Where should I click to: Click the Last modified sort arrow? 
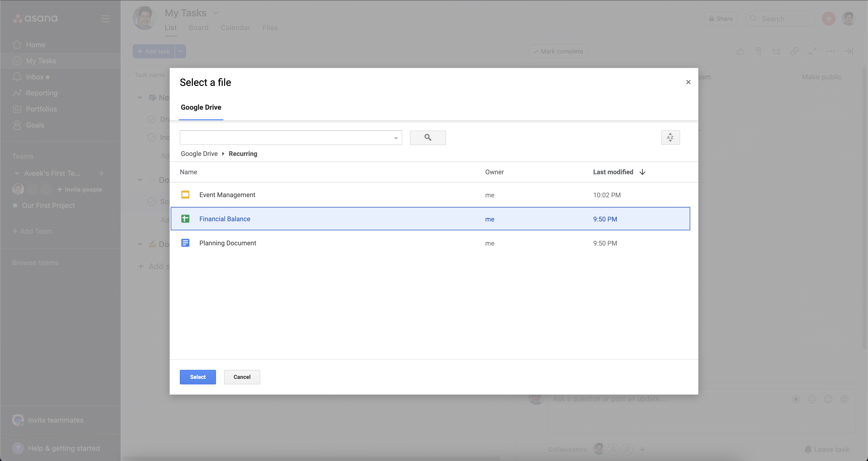(x=642, y=172)
